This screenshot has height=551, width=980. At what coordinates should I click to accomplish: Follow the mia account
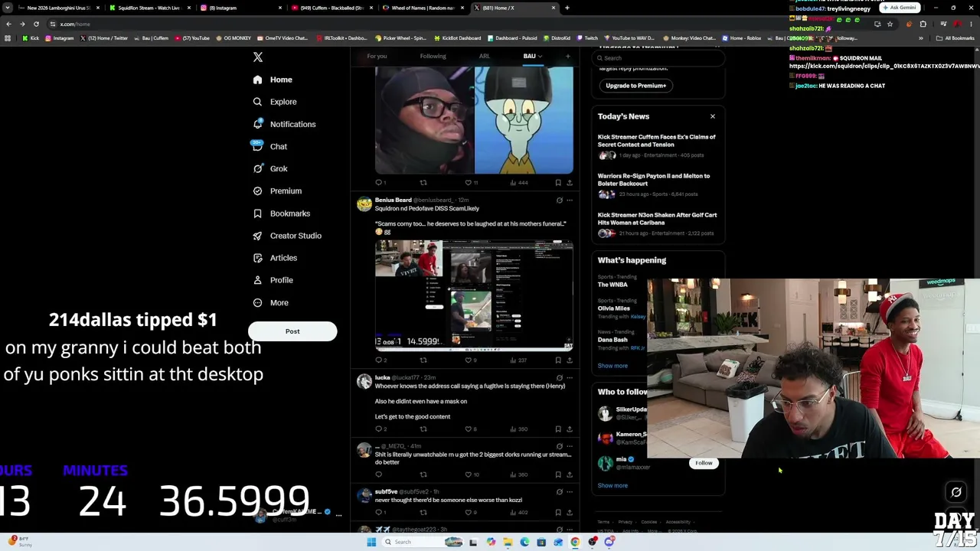[x=704, y=463]
